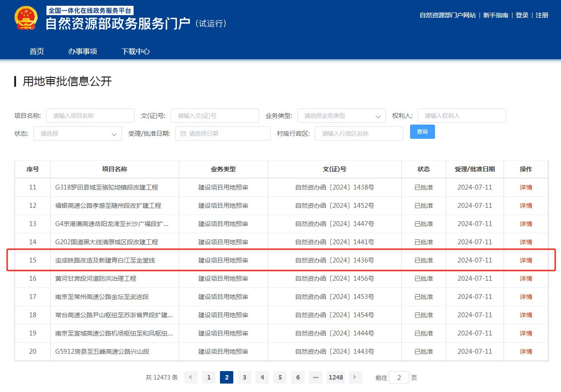Click calendar icon in date field

click(x=183, y=133)
